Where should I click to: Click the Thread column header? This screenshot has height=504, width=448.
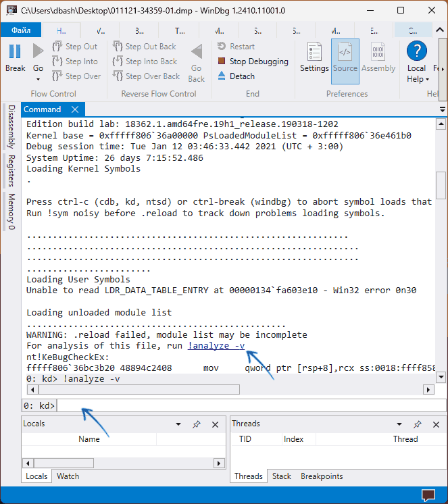405,439
